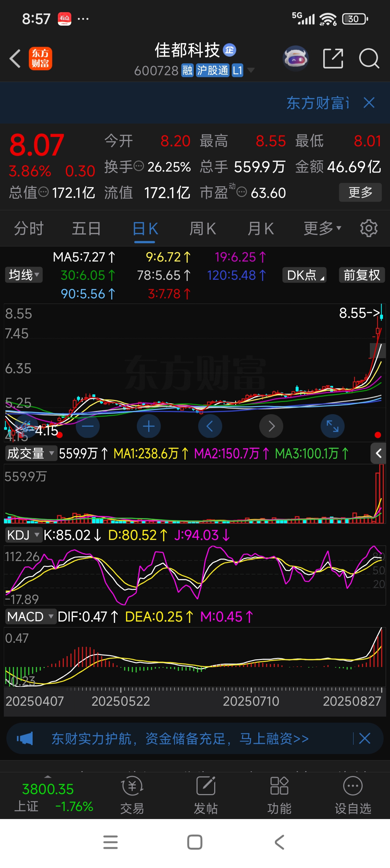This screenshot has width=390, height=868.
Task: Open the KDJ indicator dropdown
Action: pos(24,535)
